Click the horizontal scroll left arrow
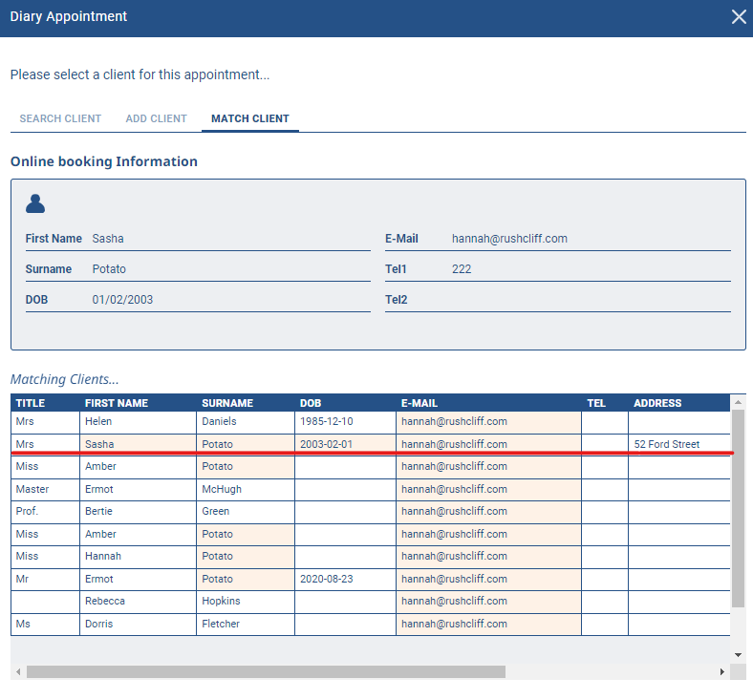Screen dimensions: 753x700 (x=18, y=671)
